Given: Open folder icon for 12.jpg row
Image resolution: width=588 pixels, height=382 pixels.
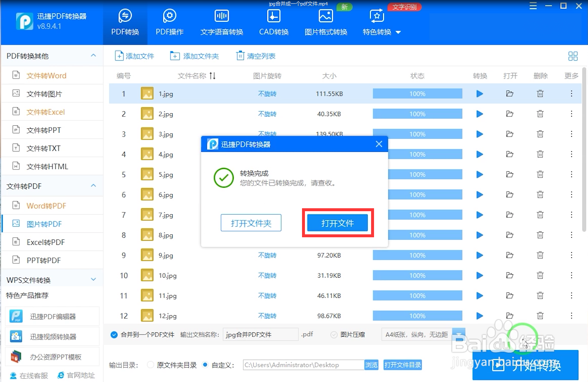Looking at the screenshot, I should coord(510,316).
